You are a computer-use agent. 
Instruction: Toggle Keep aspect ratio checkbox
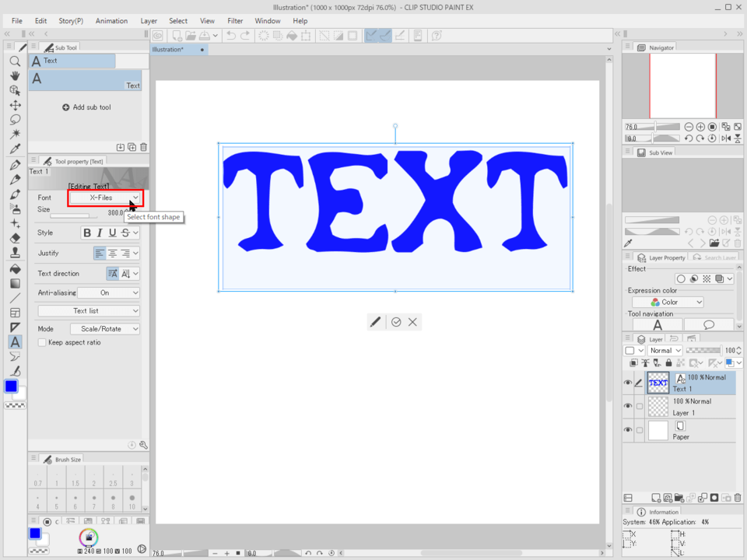pyautogui.click(x=42, y=342)
